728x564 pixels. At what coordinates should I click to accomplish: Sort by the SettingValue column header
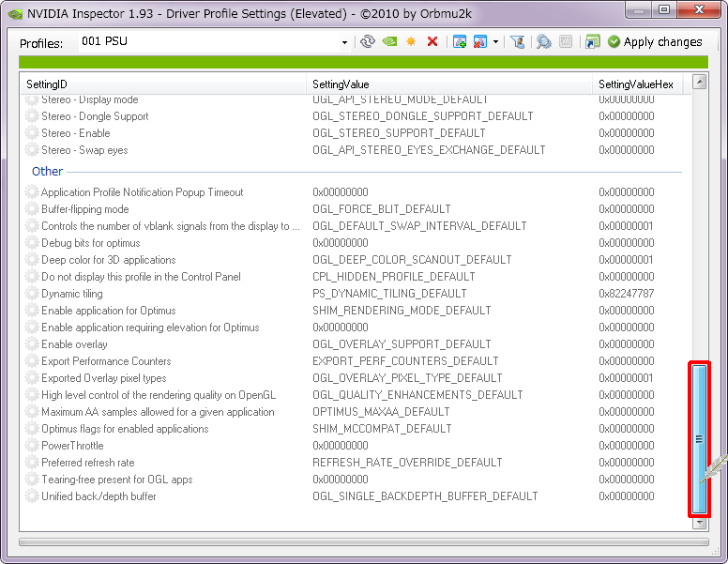coord(449,84)
